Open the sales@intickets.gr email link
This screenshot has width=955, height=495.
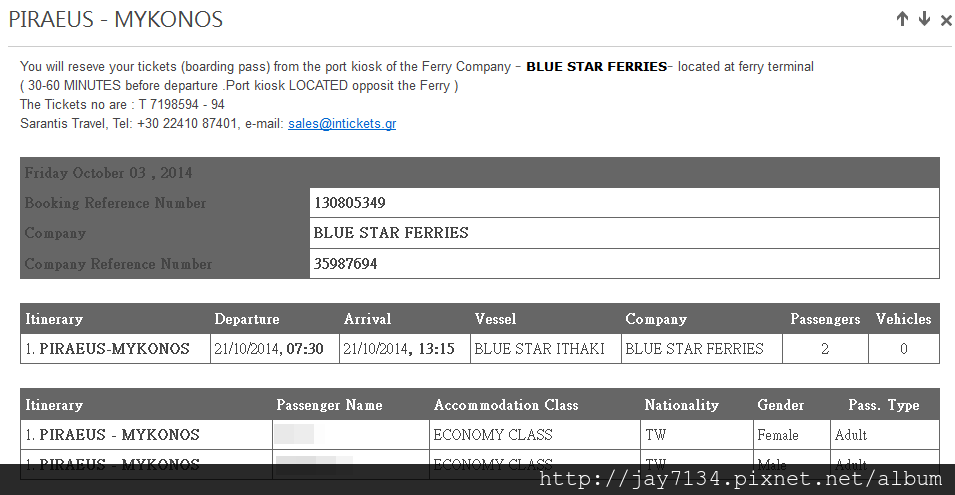(342, 124)
